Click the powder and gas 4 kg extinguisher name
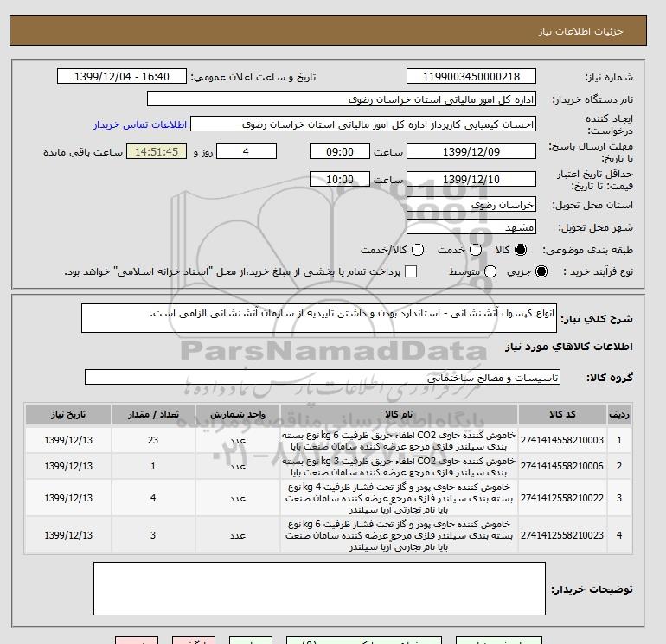666x644 pixels. coord(399,498)
